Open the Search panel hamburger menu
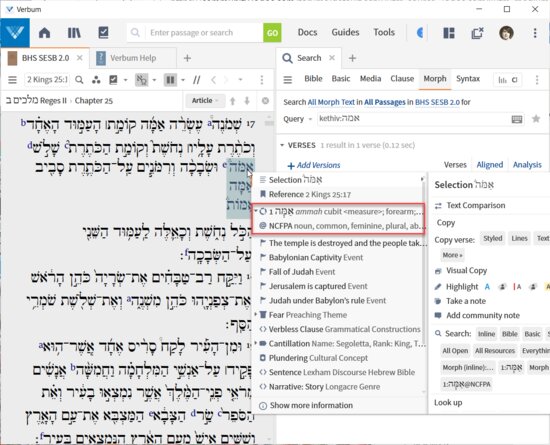The image size is (550, 445). click(x=288, y=80)
